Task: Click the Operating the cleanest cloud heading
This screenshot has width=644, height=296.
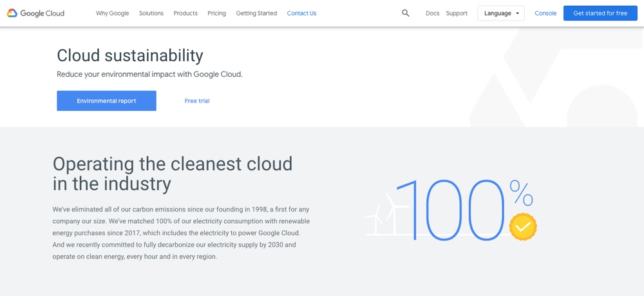Action: tap(173, 173)
